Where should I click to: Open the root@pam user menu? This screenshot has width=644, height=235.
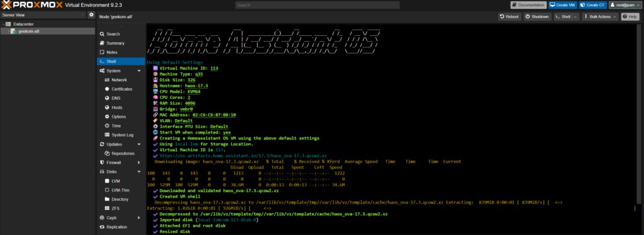click(x=625, y=5)
